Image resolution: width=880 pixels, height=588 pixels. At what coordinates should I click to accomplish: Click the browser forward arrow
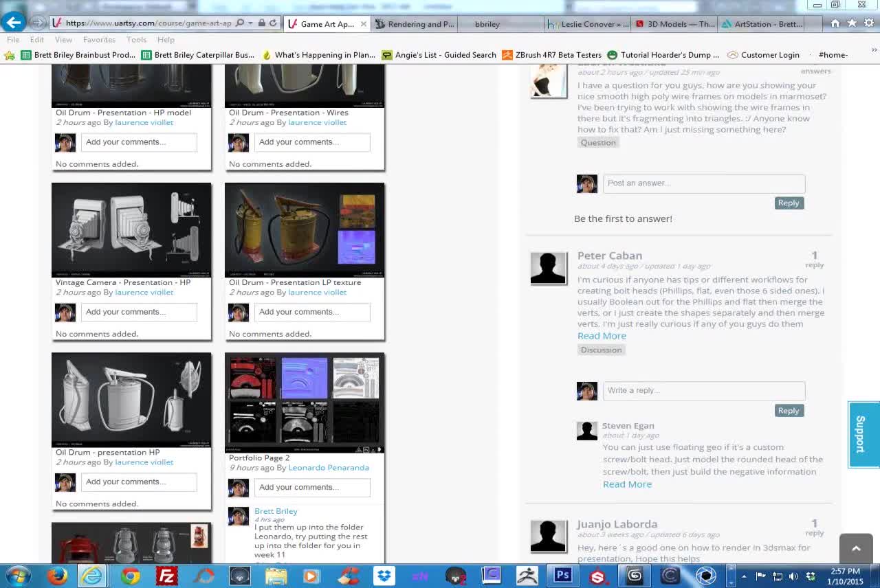click(x=38, y=23)
